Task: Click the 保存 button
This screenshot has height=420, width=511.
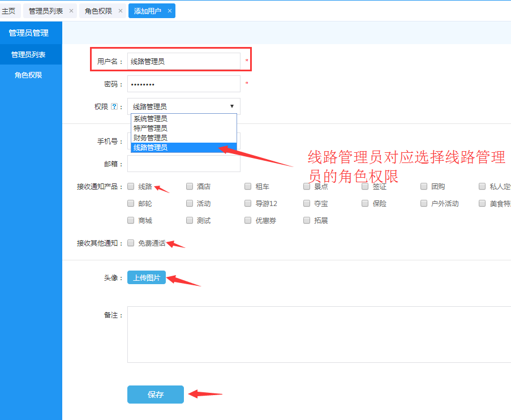Action: pyautogui.click(x=155, y=395)
